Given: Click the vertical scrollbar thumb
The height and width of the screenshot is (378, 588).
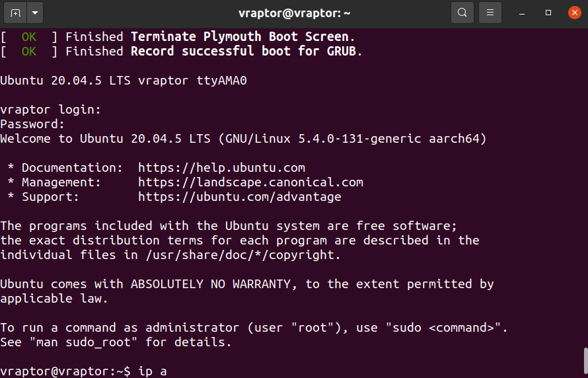Looking at the screenshot, I should (585, 363).
